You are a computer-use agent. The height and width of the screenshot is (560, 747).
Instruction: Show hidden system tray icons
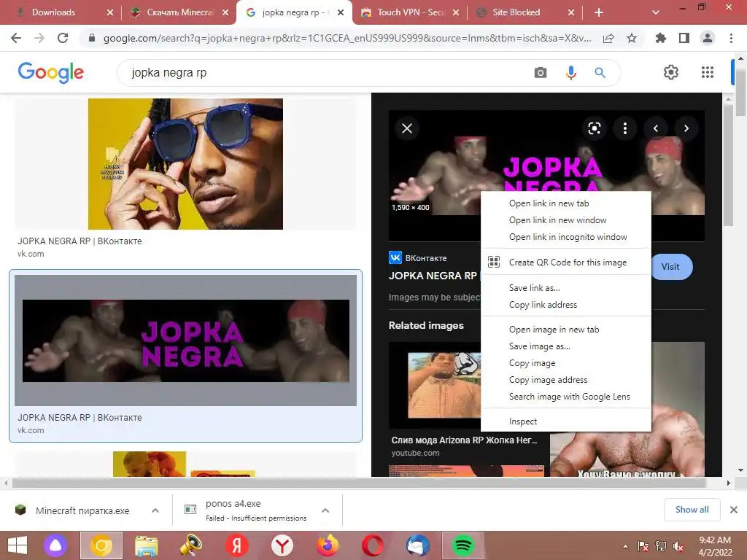[x=625, y=545]
